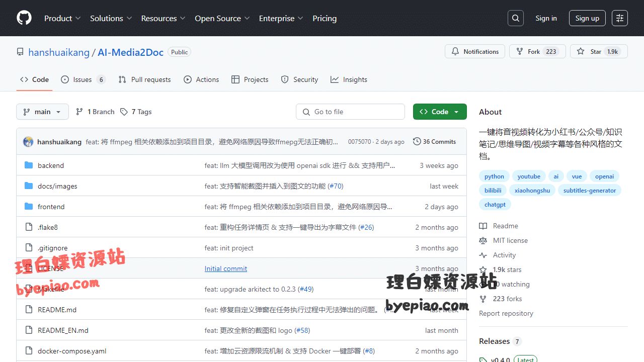Click the backend folder icon

(29, 165)
